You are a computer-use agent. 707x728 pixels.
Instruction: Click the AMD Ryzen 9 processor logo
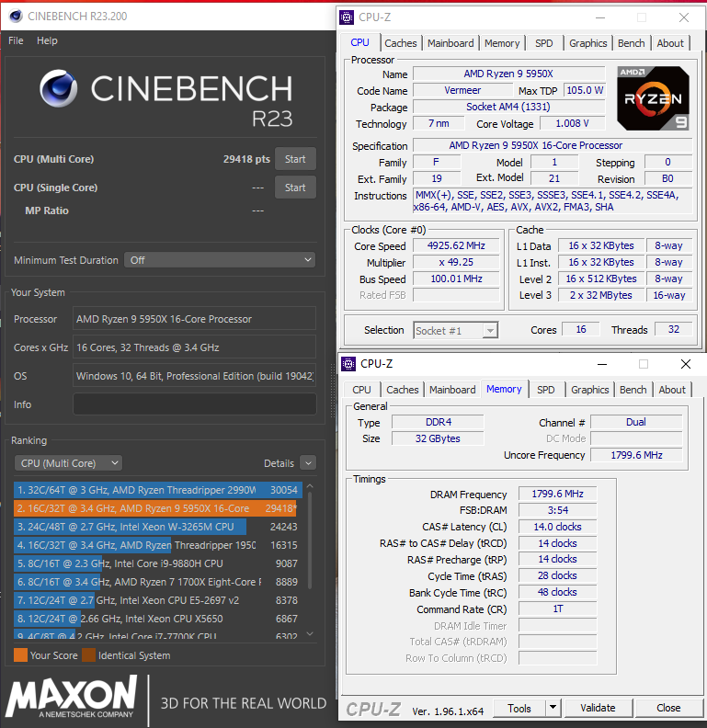(x=653, y=98)
